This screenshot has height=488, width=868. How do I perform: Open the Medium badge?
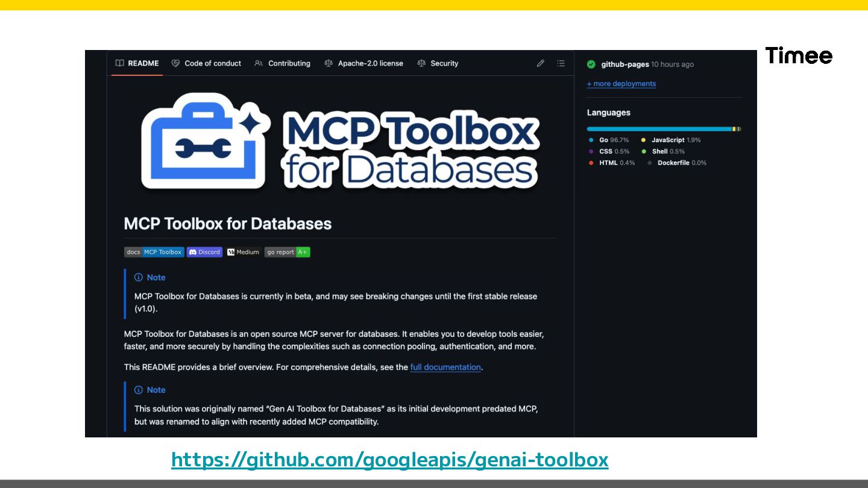(x=244, y=252)
